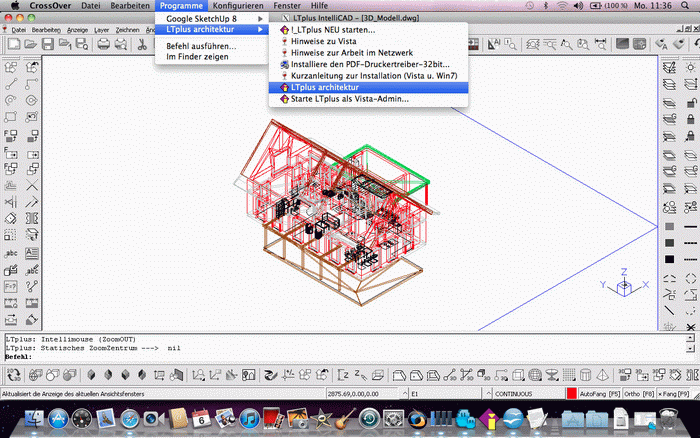700x438 pixels.
Task: Open Safari from the Dock
Action: (129, 419)
